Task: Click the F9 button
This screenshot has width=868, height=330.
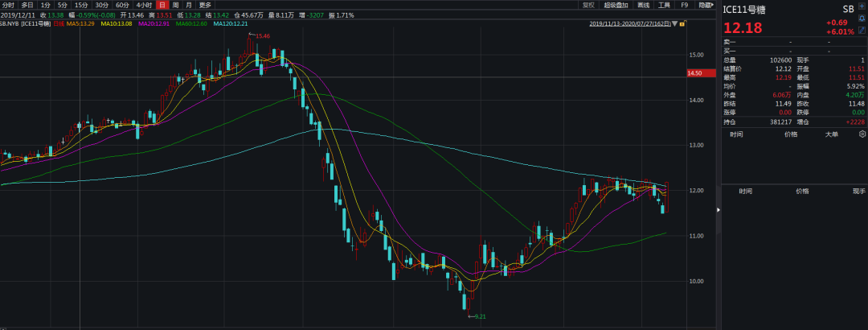Action: (x=684, y=5)
